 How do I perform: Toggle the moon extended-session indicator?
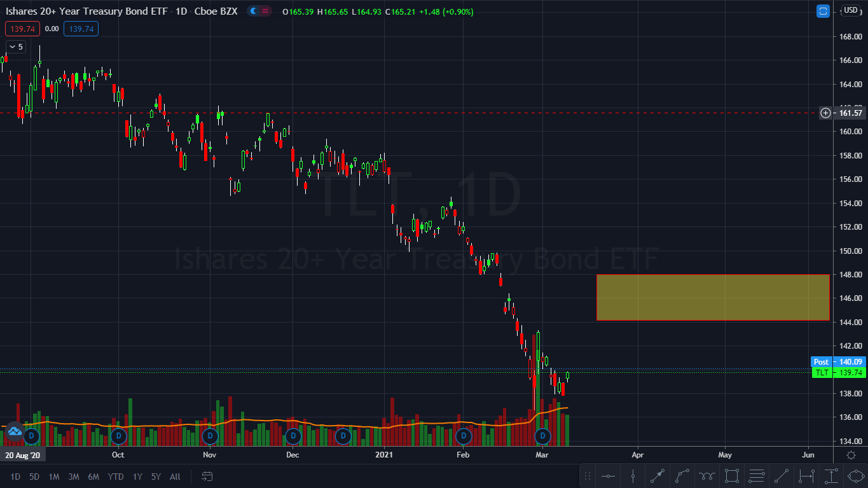pyautogui.click(x=254, y=11)
